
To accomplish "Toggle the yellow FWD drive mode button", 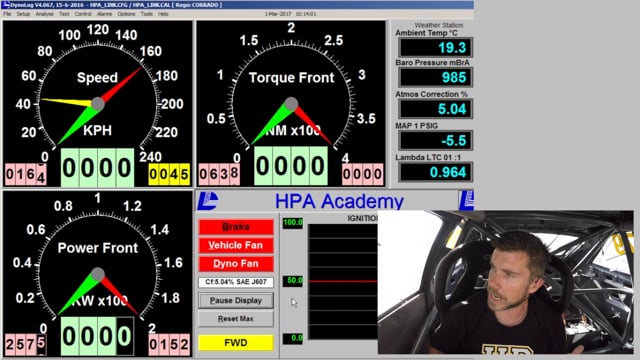I will click(236, 342).
